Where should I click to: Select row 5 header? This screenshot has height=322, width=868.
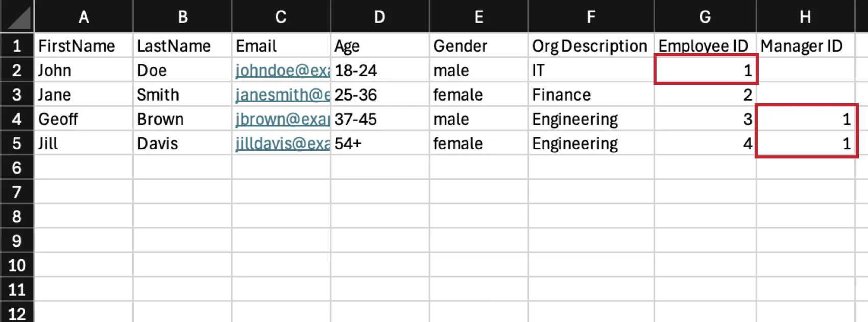click(x=17, y=144)
